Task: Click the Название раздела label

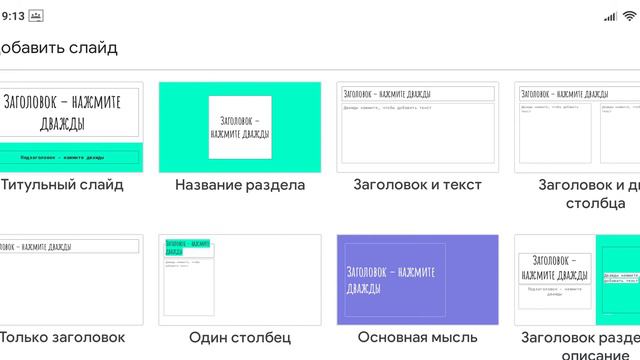Action: (x=240, y=185)
